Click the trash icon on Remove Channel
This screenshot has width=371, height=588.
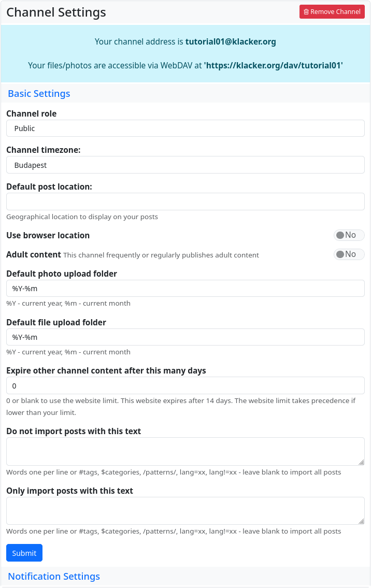[306, 12]
